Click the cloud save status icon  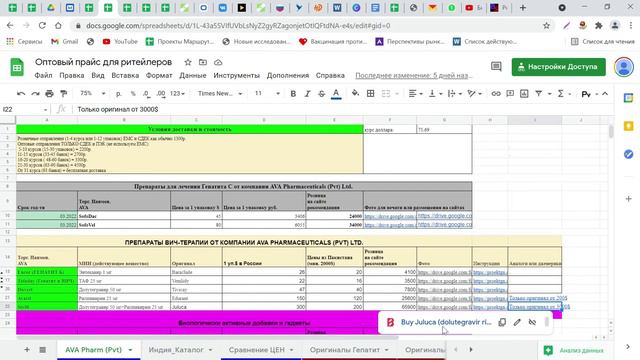[x=218, y=62]
